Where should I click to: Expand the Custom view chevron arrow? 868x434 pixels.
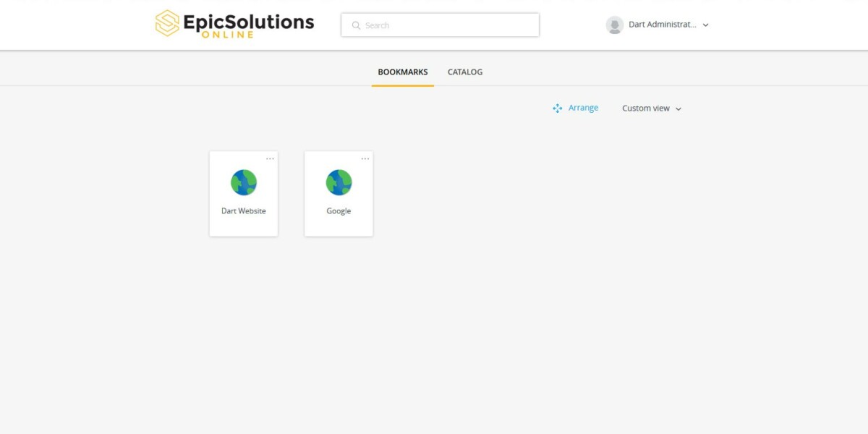[678, 109]
